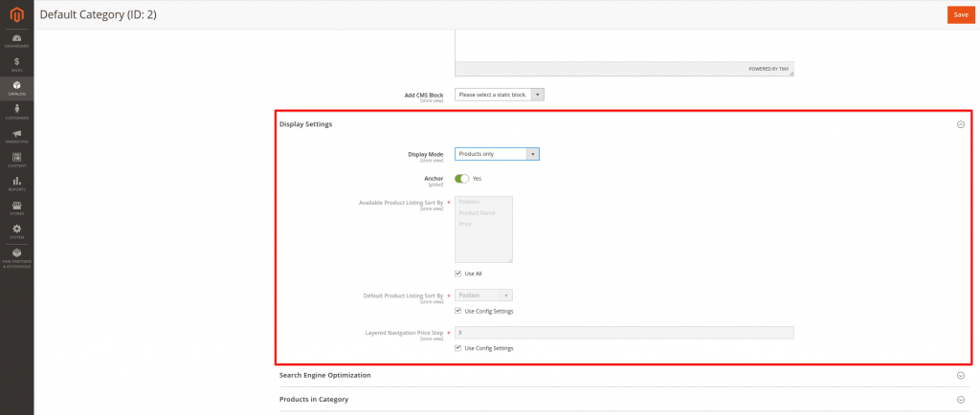Open the Sales menu icon
The height and width of the screenshot is (415, 980).
click(16, 64)
